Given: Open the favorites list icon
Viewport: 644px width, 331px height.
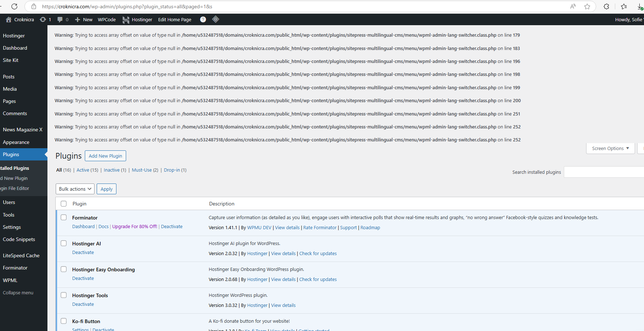Looking at the screenshot, I should tap(624, 6).
